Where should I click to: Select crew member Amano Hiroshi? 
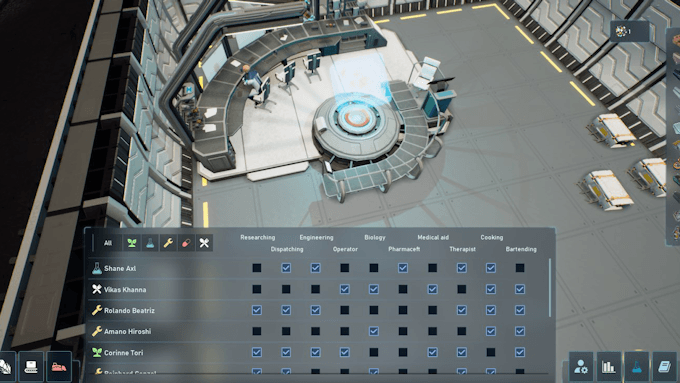128,331
